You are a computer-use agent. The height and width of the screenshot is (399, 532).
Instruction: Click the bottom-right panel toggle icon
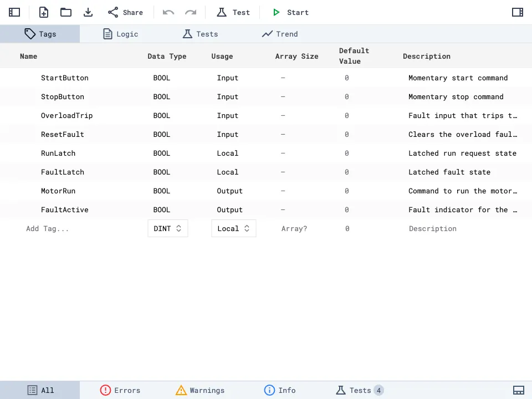[x=519, y=390]
